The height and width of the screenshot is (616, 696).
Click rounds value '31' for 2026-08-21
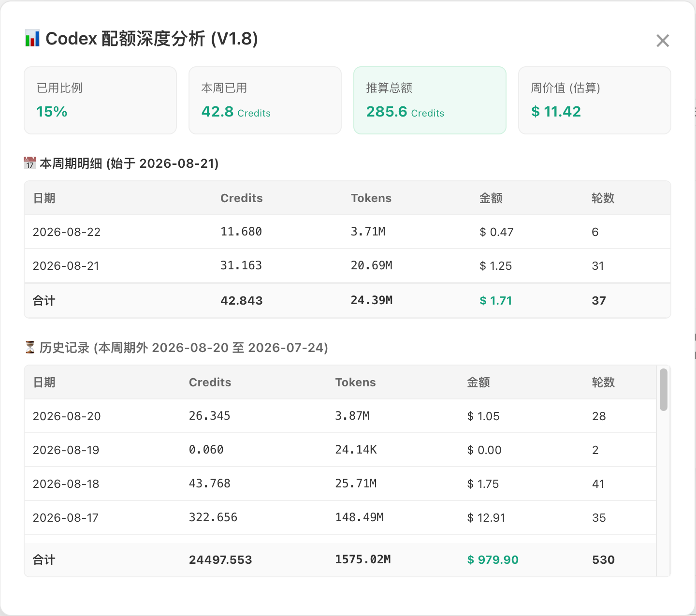[598, 266]
